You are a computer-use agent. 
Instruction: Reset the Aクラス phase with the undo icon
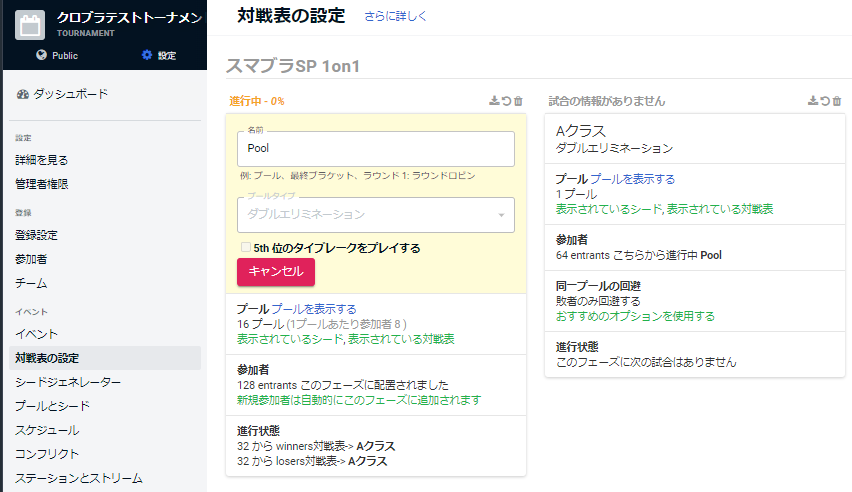point(825,101)
